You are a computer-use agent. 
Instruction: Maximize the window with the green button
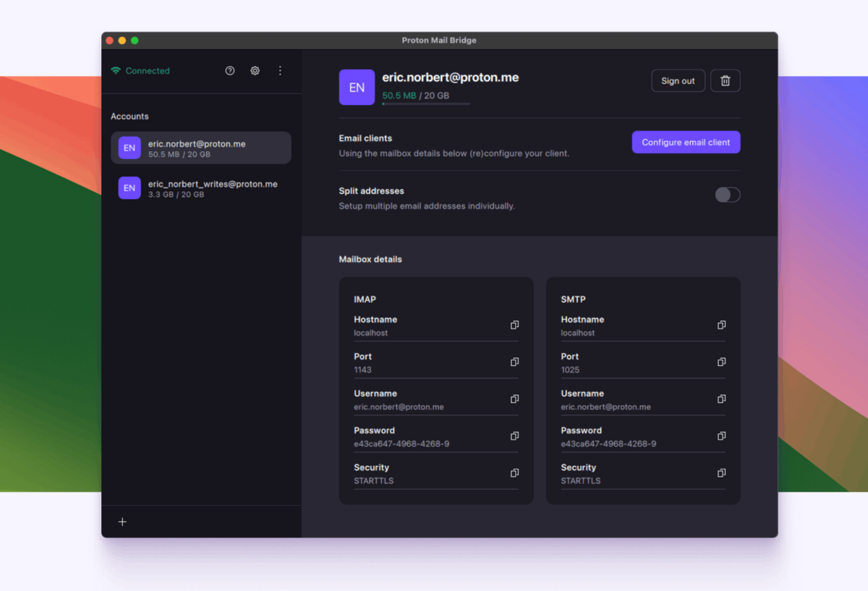(135, 41)
